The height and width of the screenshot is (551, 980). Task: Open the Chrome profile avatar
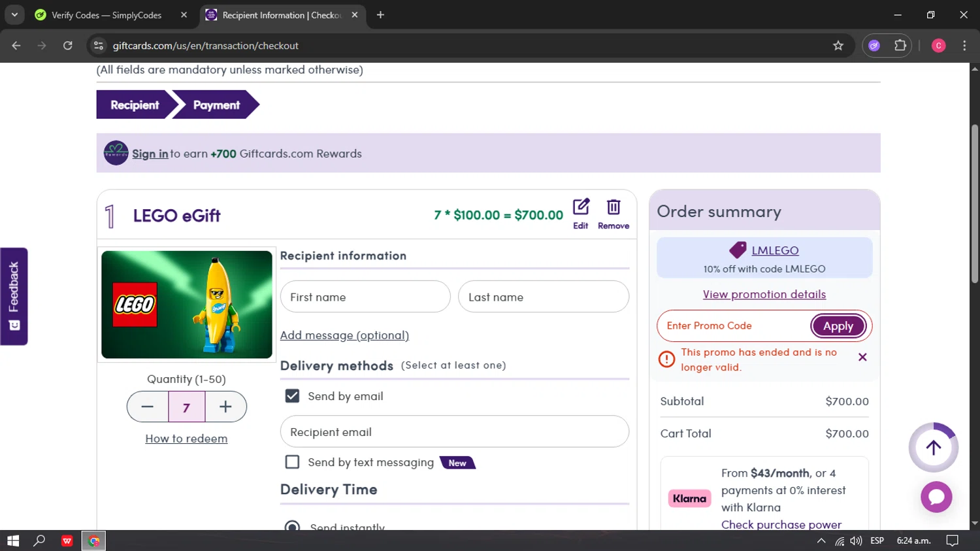pos(938,46)
